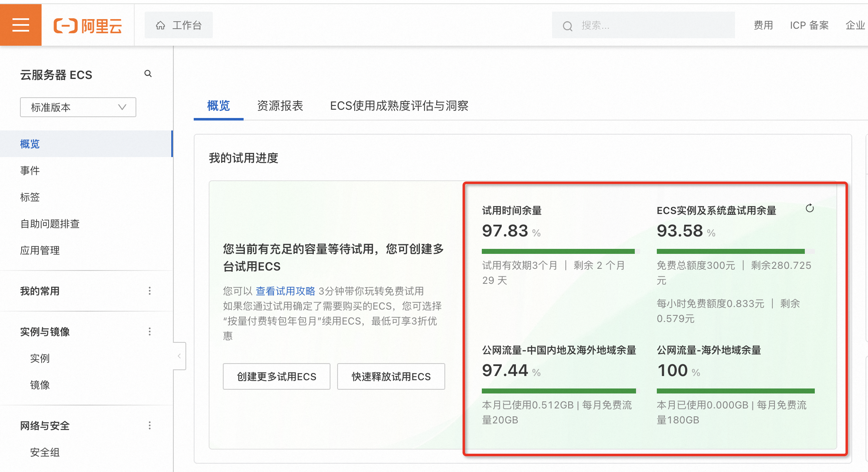The width and height of the screenshot is (868, 472).
Task: Click the 97.83 % trial time value
Action: click(511, 231)
